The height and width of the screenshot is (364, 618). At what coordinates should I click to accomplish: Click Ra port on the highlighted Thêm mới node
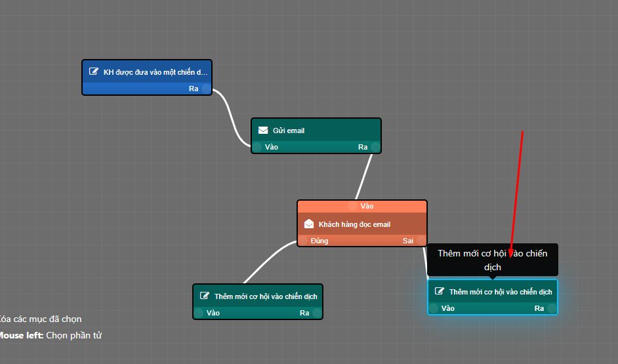click(552, 308)
